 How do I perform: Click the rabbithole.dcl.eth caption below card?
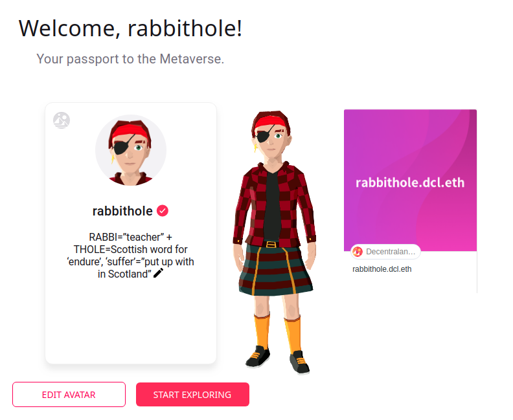point(382,269)
